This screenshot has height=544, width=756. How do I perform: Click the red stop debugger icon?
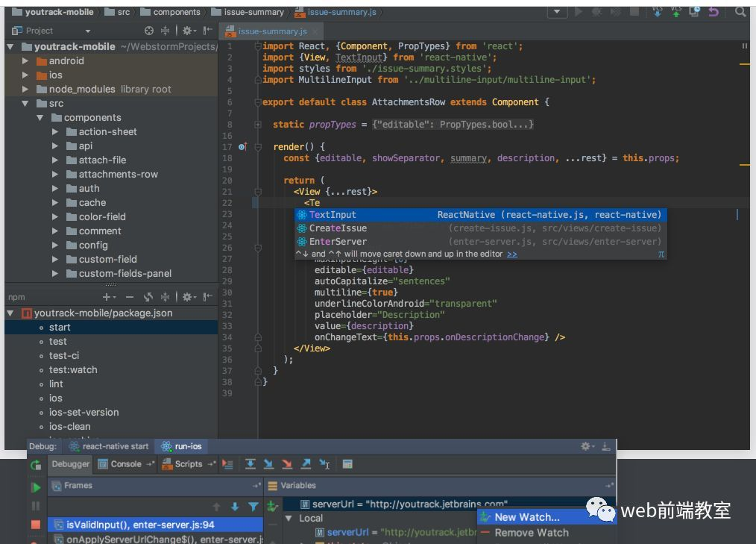(x=36, y=525)
